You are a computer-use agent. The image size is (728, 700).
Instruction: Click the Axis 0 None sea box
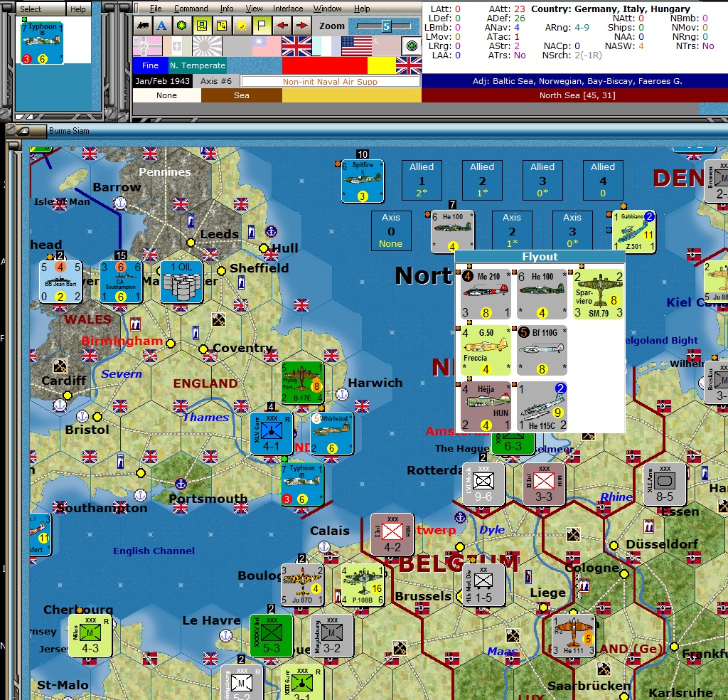pyautogui.click(x=391, y=231)
